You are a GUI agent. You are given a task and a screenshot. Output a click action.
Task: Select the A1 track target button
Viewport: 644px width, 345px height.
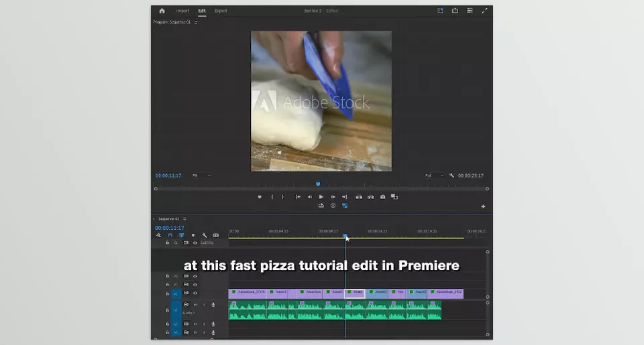tap(176, 310)
